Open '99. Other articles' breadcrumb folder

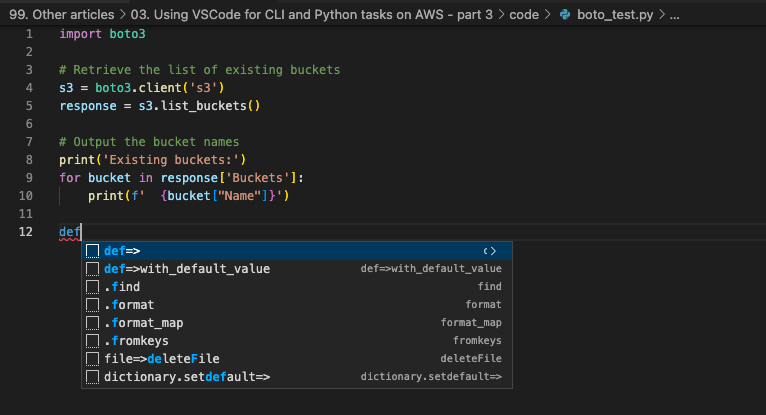[62, 15]
